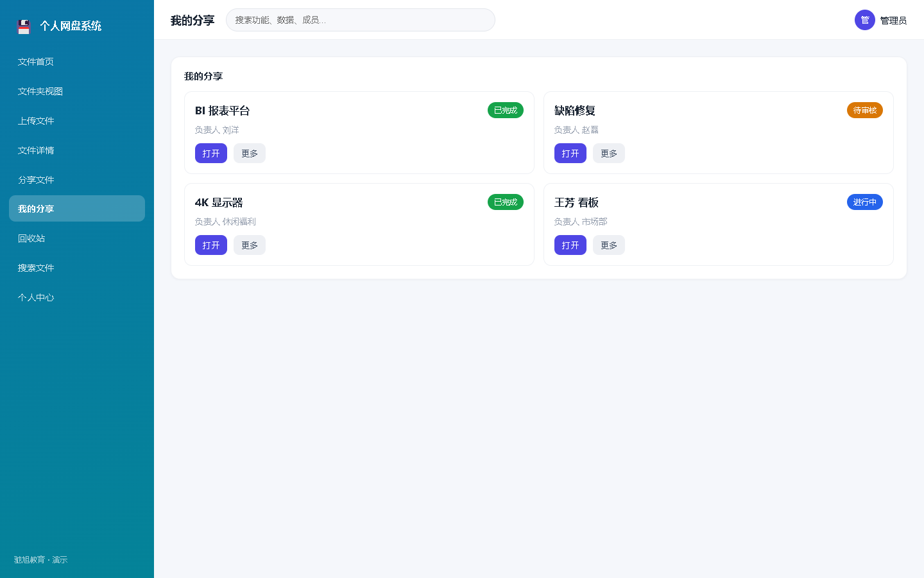Click the 缺陷修复 card title
This screenshot has height=578, width=924.
coord(575,110)
